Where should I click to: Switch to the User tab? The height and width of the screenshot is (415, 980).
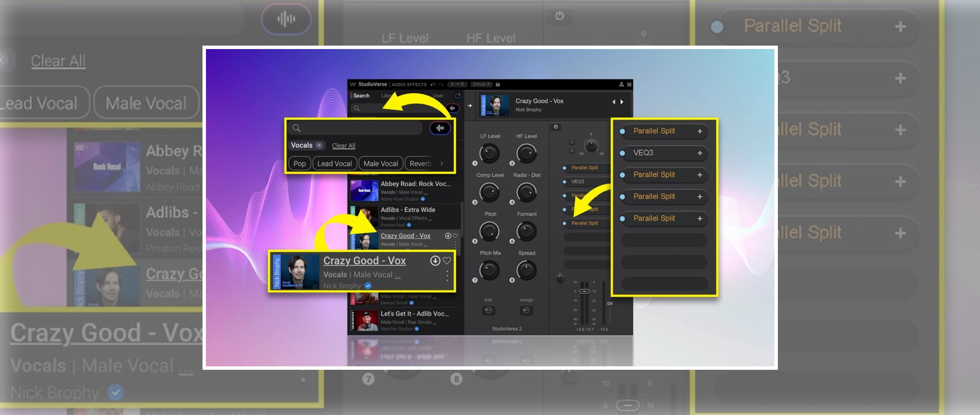tap(438, 96)
